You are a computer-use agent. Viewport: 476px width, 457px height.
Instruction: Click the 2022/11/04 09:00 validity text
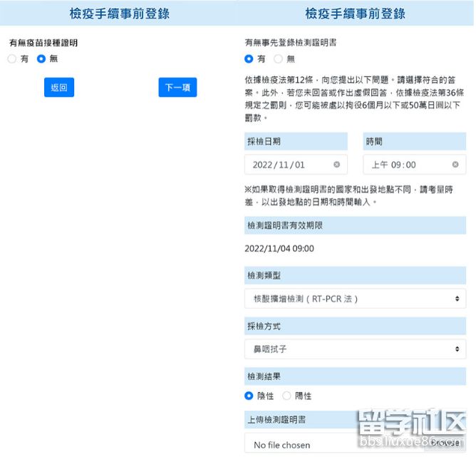click(x=279, y=249)
